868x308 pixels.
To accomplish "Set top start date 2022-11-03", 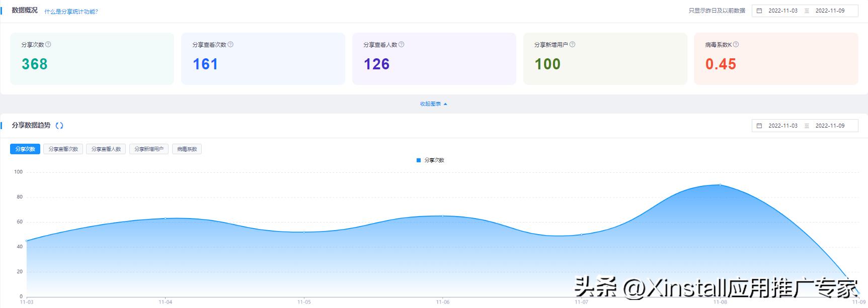I will [x=783, y=11].
